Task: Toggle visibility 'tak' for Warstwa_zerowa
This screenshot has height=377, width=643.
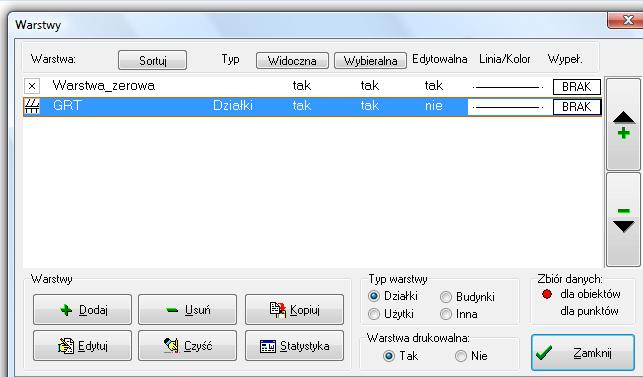Action: coord(302,86)
